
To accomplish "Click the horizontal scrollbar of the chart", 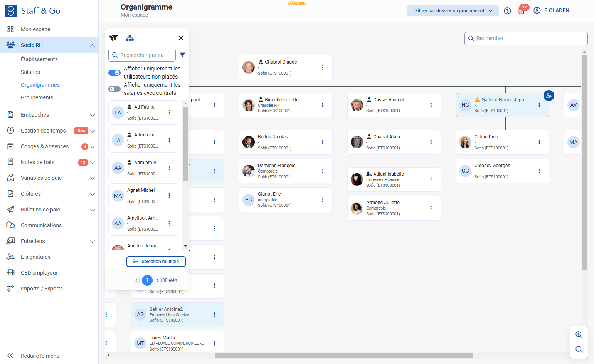I will point(344,356).
